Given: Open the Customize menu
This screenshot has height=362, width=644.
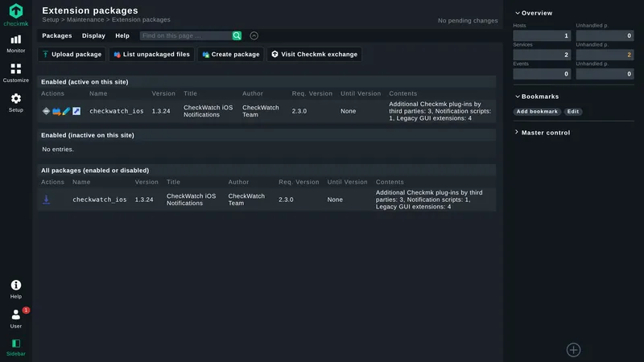Looking at the screenshot, I should pos(15,73).
